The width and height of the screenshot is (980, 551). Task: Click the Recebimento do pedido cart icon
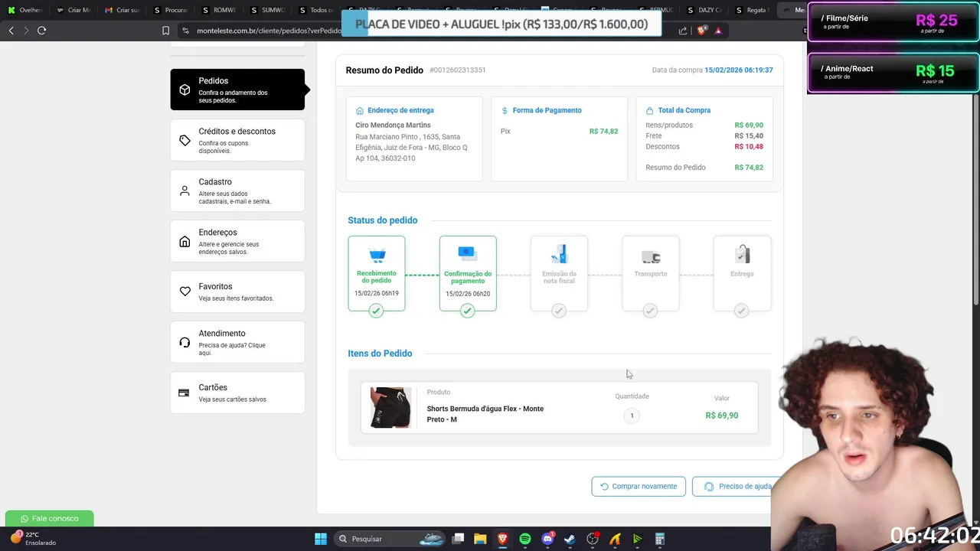coord(377,255)
